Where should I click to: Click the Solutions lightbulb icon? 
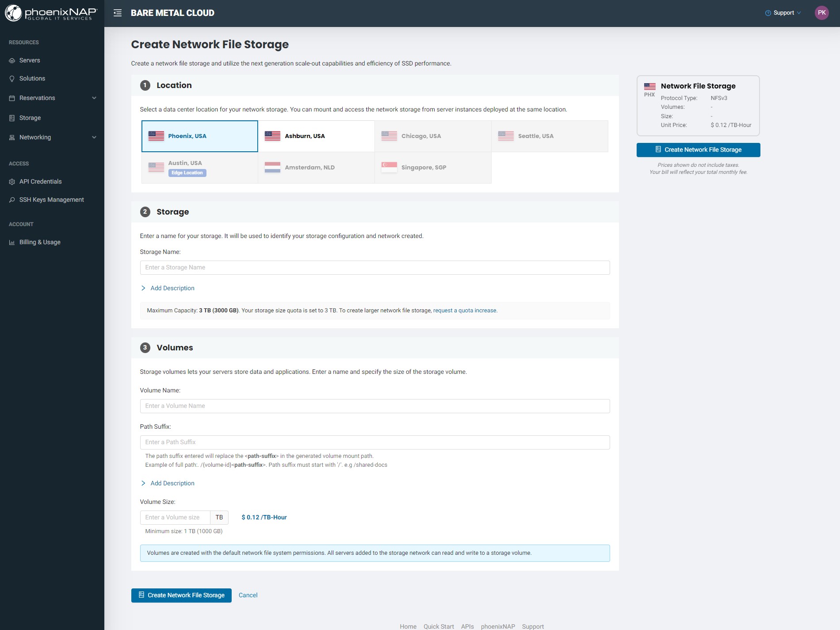(12, 79)
